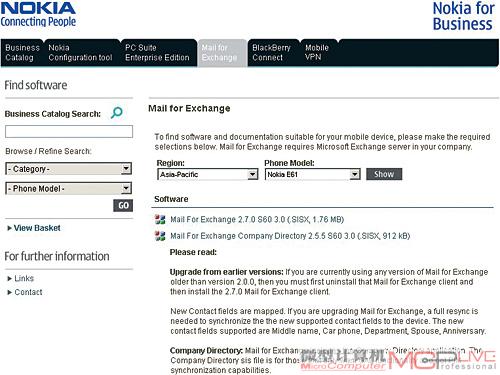Viewport: 500px width, 375px height.
Task: Open the Business Catalog tab
Action: click(x=22, y=53)
